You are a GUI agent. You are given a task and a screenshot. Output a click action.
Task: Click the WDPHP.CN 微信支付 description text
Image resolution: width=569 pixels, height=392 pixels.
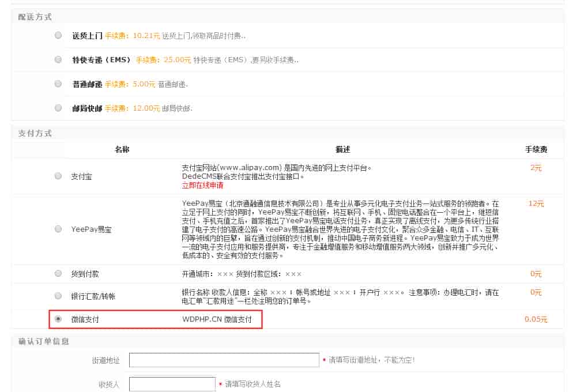(x=217, y=319)
